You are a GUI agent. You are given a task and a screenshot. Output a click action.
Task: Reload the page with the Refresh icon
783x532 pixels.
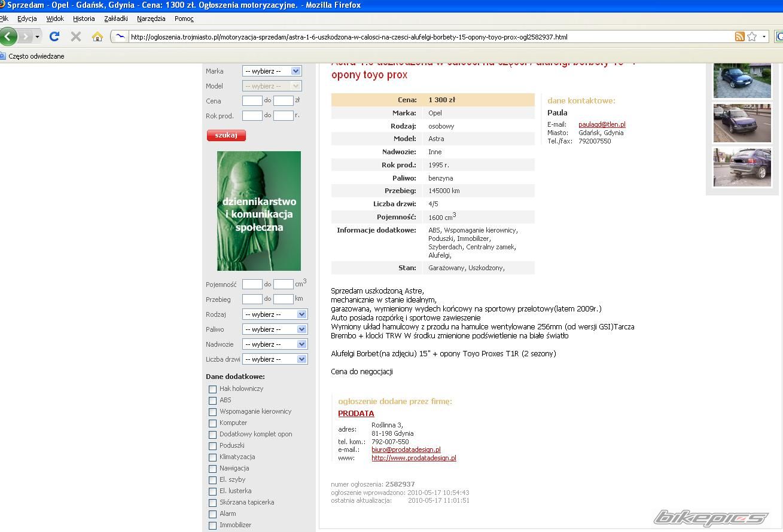pyautogui.click(x=54, y=36)
